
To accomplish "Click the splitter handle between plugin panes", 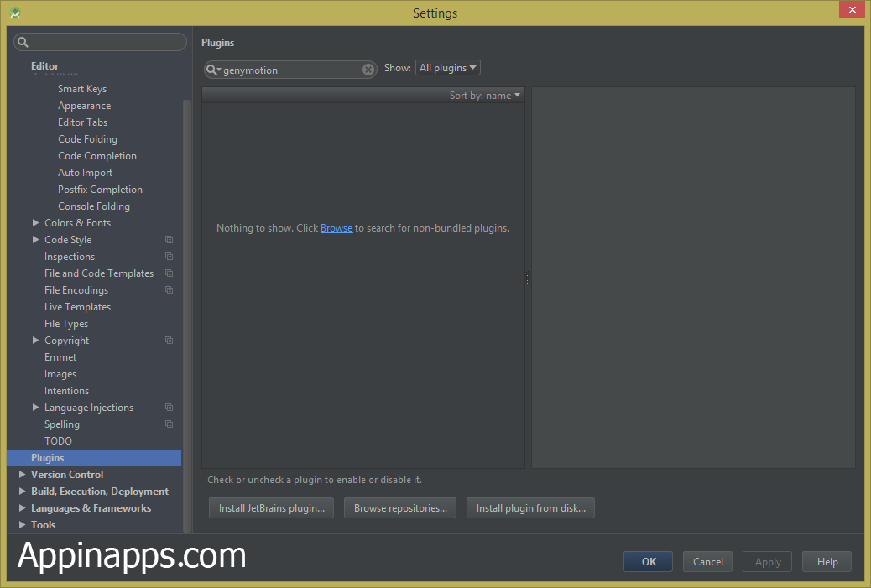I will (x=529, y=278).
